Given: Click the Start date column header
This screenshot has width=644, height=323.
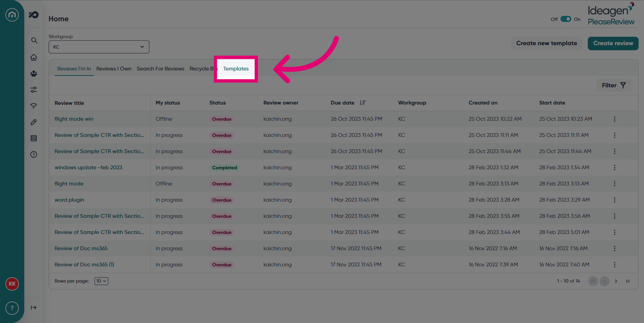Looking at the screenshot, I should point(552,103).
